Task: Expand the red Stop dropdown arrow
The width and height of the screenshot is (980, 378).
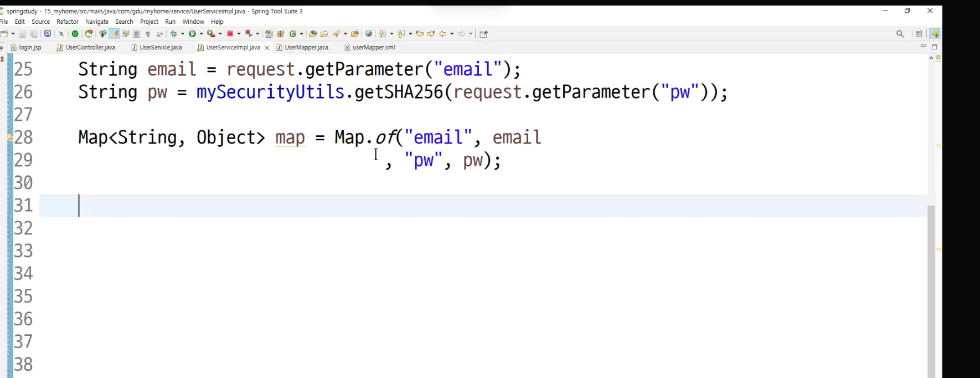Action: [x=239, y=34]
